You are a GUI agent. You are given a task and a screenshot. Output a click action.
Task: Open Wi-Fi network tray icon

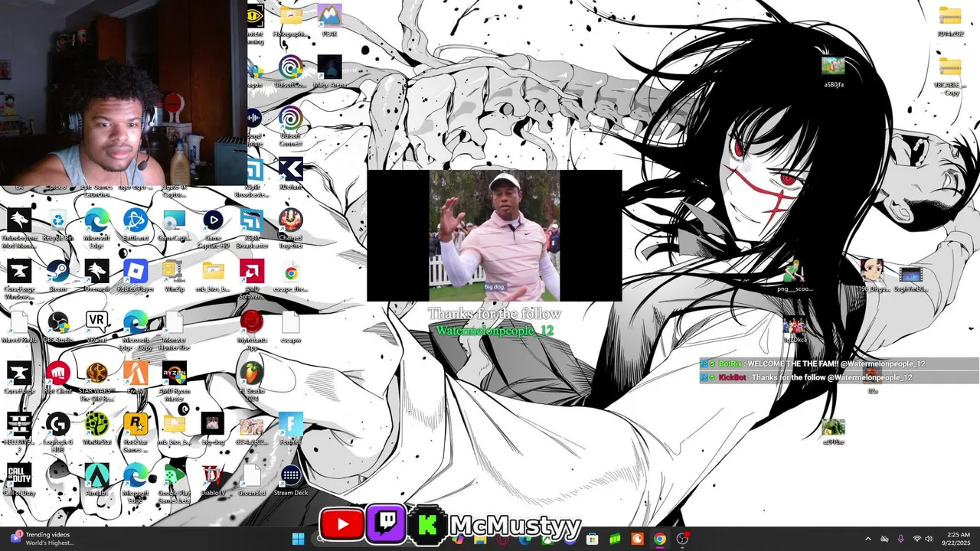916,539
